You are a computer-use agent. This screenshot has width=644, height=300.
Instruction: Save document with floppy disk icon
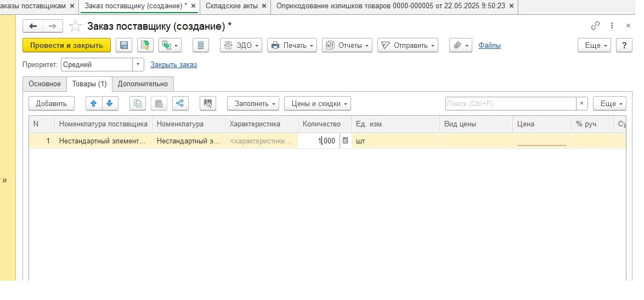click(124, 45)
